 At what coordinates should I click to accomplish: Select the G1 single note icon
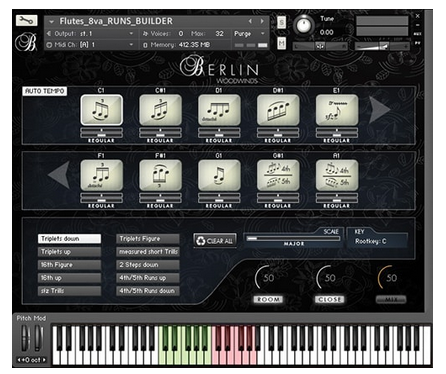pos(219,175)
